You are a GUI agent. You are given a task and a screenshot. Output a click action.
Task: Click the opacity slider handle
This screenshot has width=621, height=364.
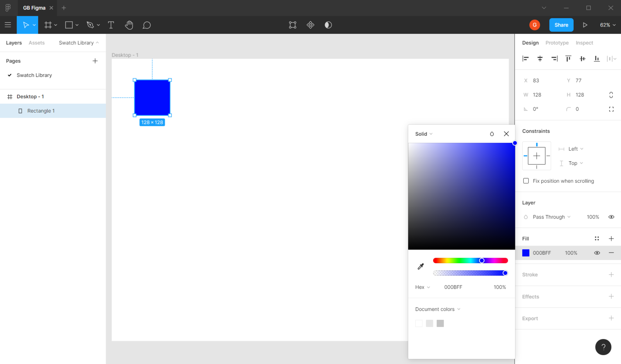[505, 273]
